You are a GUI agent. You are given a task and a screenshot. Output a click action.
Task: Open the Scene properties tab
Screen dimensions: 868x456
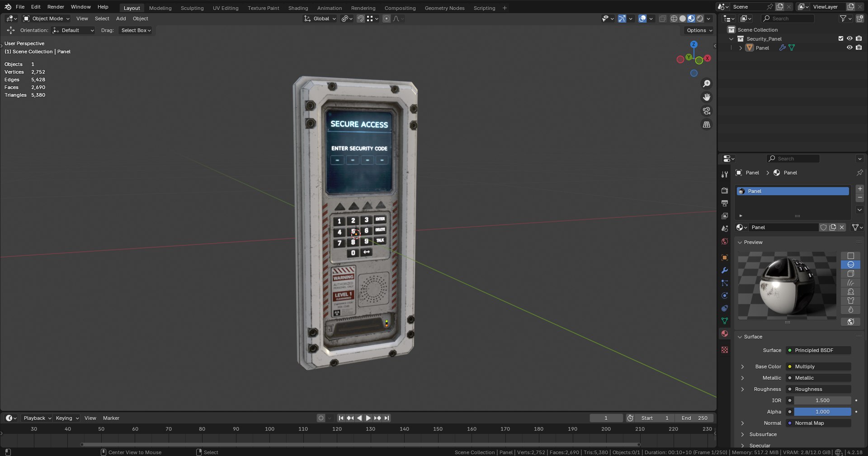point(725,229)
